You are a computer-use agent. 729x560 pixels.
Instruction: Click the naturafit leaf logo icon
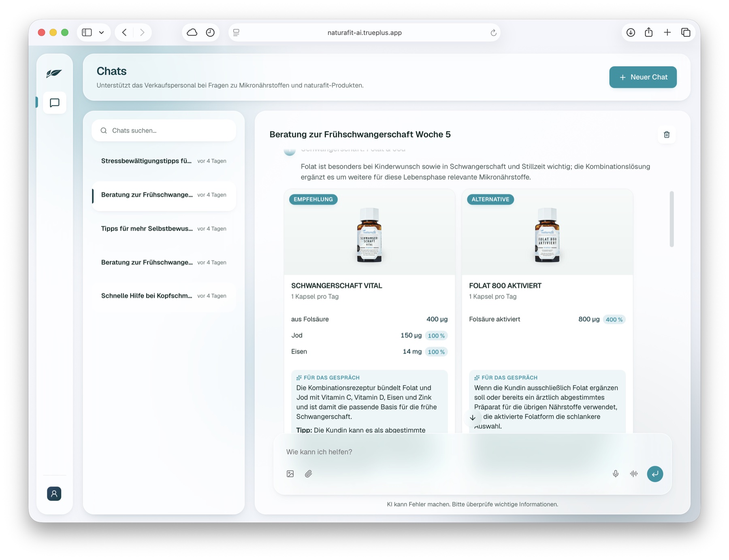coord(54,73)
